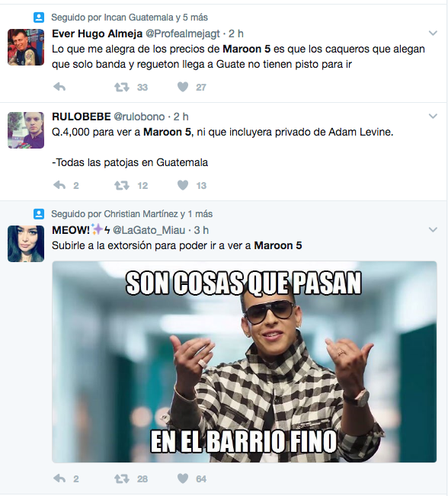This screenshot has width=448, height=496.
Task: Like Ever Hugo Almeja's tweet
Action: coord(183,87)
